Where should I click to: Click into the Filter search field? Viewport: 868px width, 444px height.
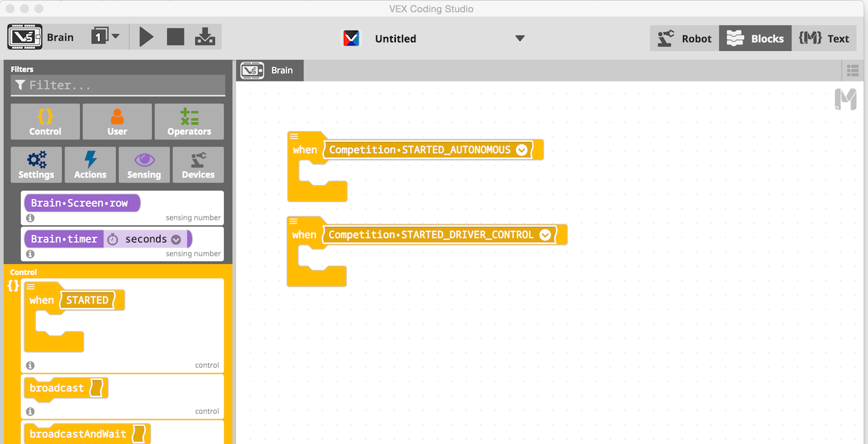click(x=118, y=85)
